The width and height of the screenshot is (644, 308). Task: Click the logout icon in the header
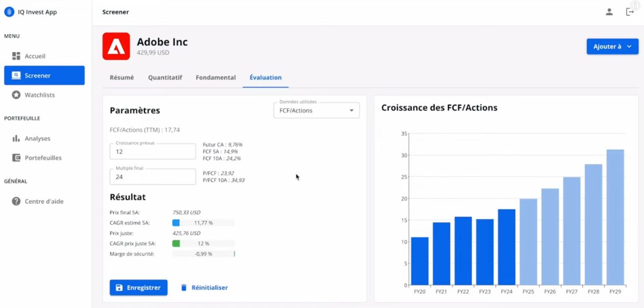[630, 12]
